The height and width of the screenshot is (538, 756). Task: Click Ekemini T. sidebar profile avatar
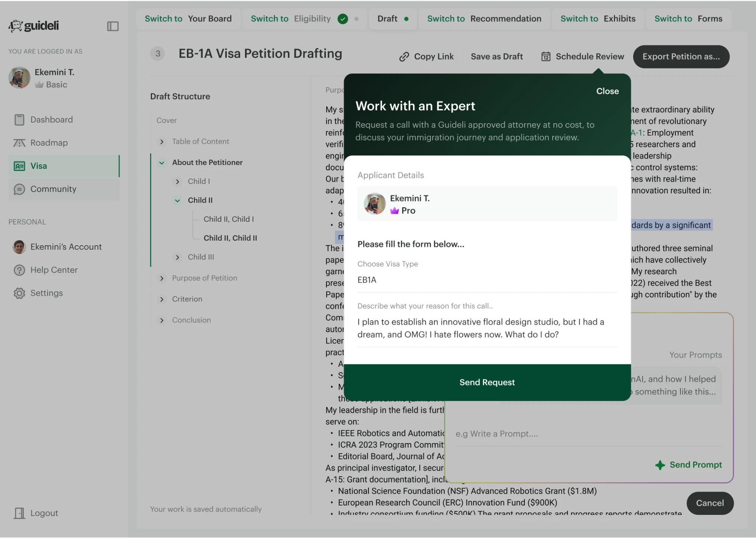click(x=19, y=78)
